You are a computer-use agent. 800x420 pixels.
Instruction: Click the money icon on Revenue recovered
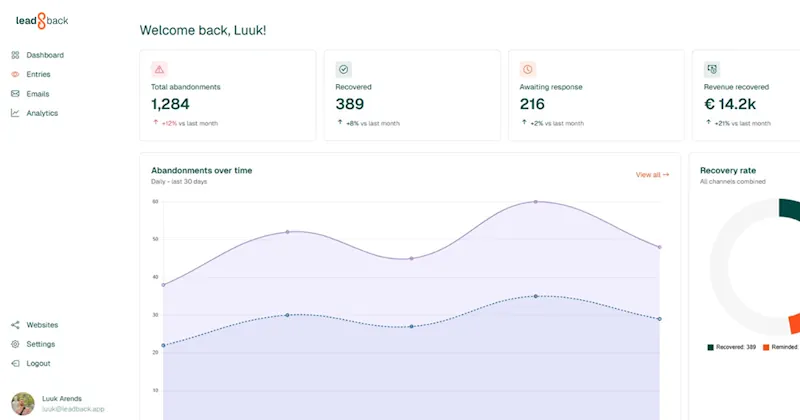[x=712, y=69]
